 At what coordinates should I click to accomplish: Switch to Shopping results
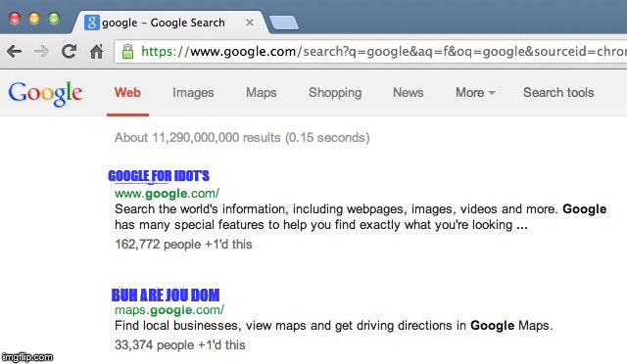click(x=335, y=93)
